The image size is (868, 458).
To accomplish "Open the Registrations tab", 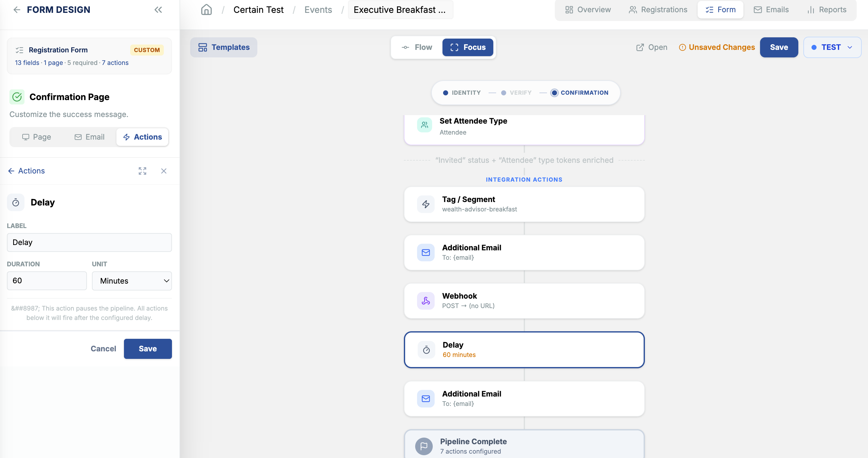I will [x=658, y=10].
